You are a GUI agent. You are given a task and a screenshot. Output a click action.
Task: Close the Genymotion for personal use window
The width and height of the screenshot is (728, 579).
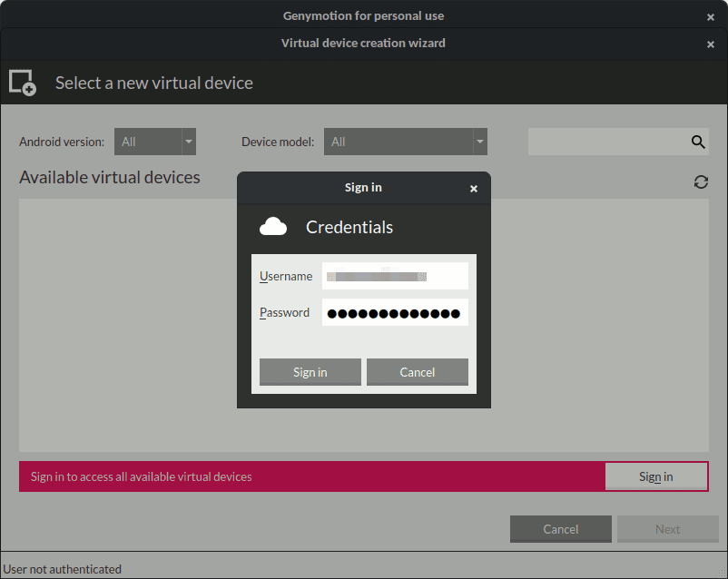(x=711, y=17)
